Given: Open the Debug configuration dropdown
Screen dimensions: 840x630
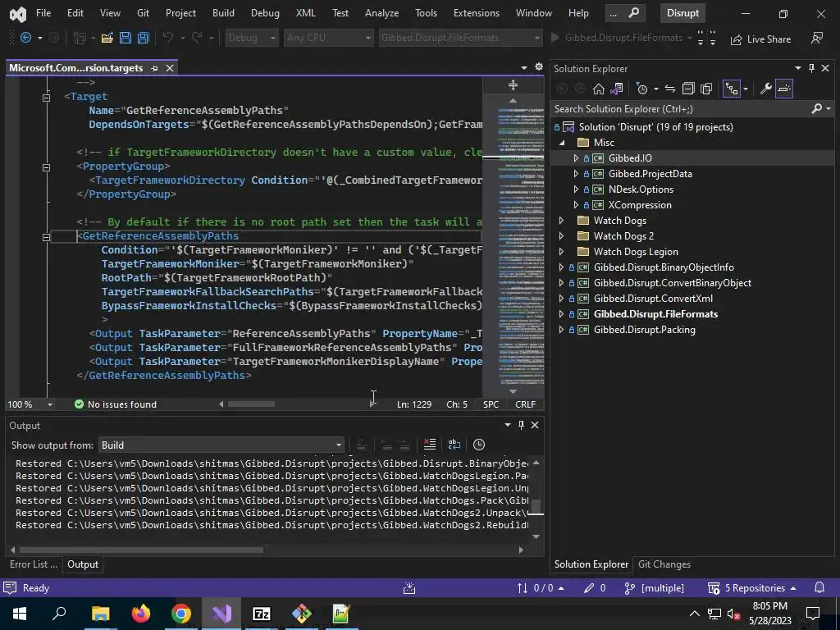Looking at the screenshot, I should 252,38.
